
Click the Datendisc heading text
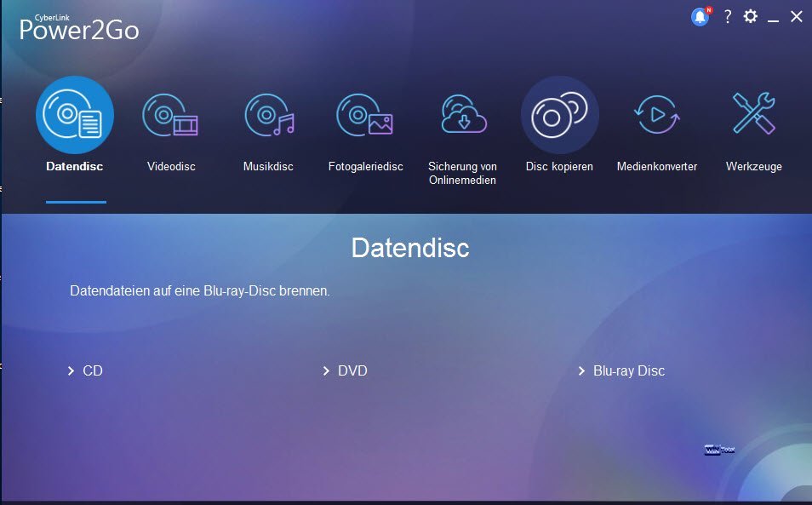point(410,248)
